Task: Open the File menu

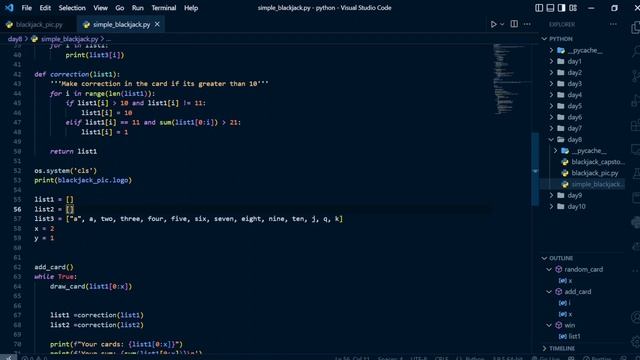Action: click(x=27, y=8)
